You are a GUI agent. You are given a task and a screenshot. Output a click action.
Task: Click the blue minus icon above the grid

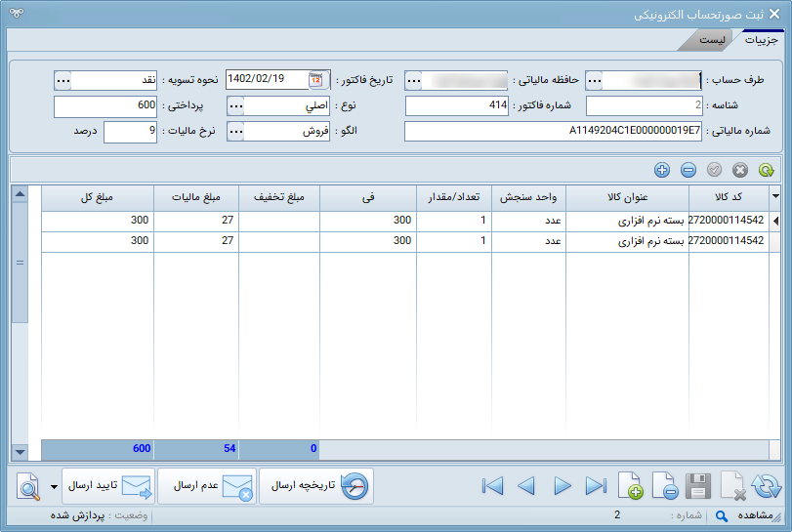[x=688, y=170]
